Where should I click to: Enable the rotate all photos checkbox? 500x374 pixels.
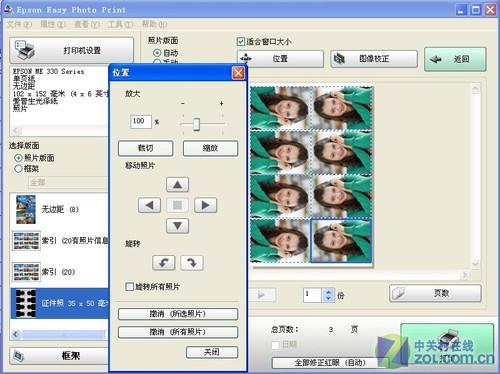[x=129, y=286]
